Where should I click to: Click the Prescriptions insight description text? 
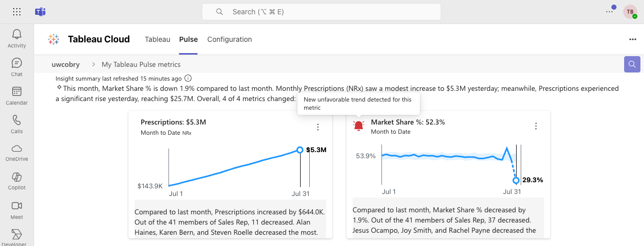pyautogui.click(x=230, y=222)
